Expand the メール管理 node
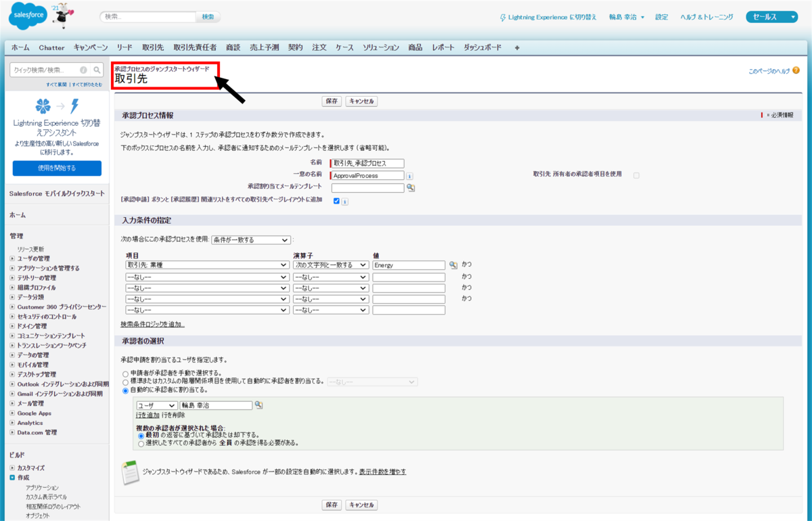The width and height of the screenshot is (812, 521). tap(12, 403)
